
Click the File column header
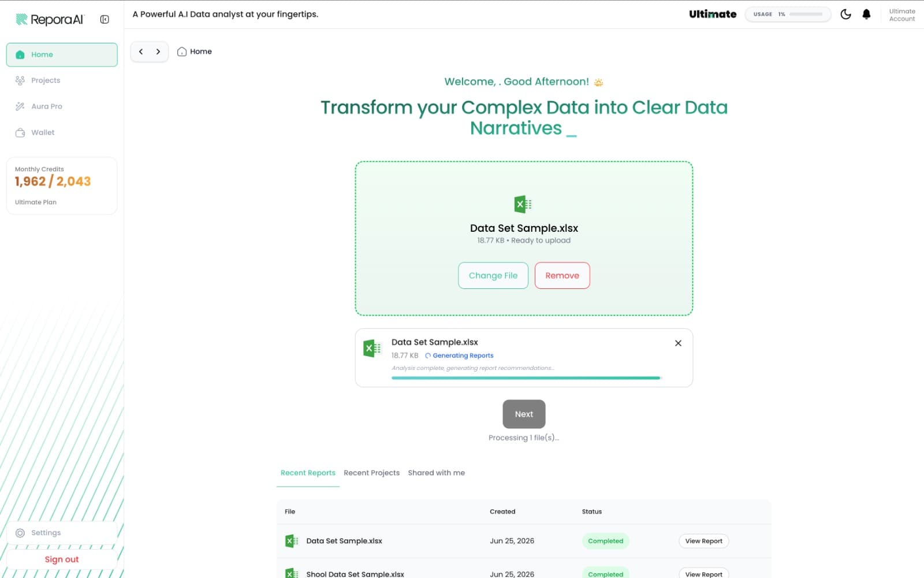point(290,512)
